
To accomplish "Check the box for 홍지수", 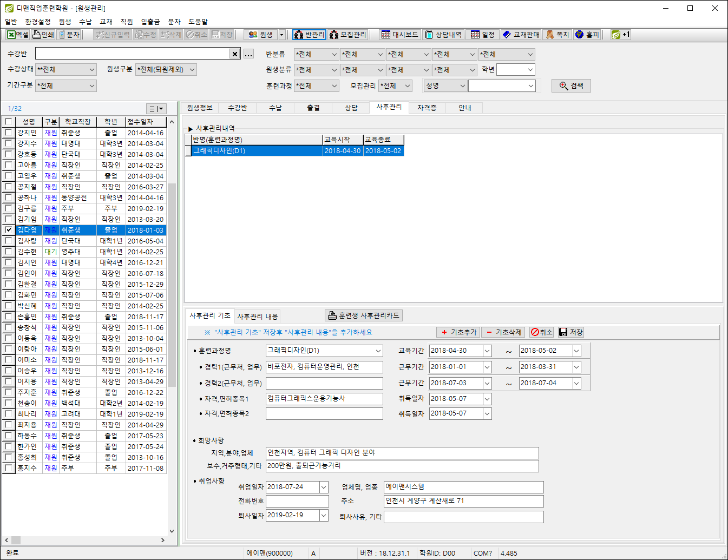I will pyautogui.click(x=8, y=468).
